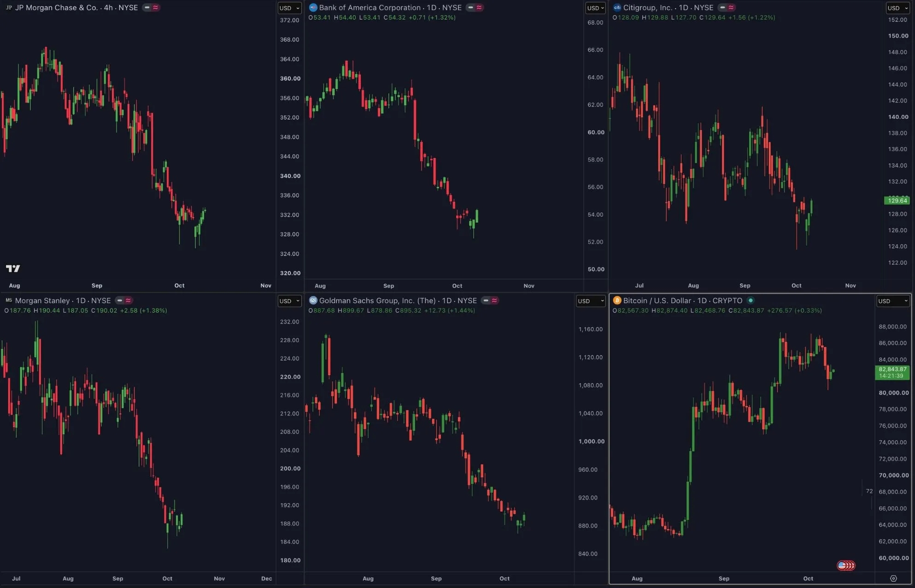This screenshot has height=588, width=915.
Task: Click the Goldman Sachs Group chart title
Action: click(398, 300)
